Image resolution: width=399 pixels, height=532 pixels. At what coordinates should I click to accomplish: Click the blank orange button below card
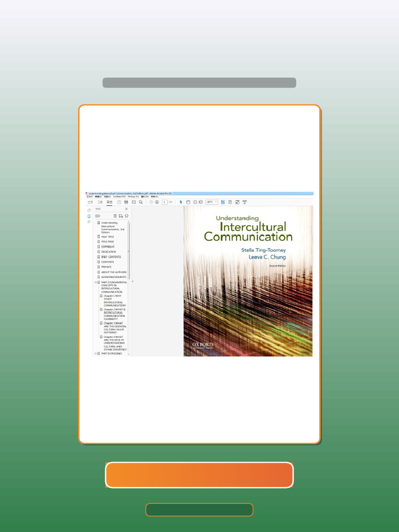(x=199, y=475)
